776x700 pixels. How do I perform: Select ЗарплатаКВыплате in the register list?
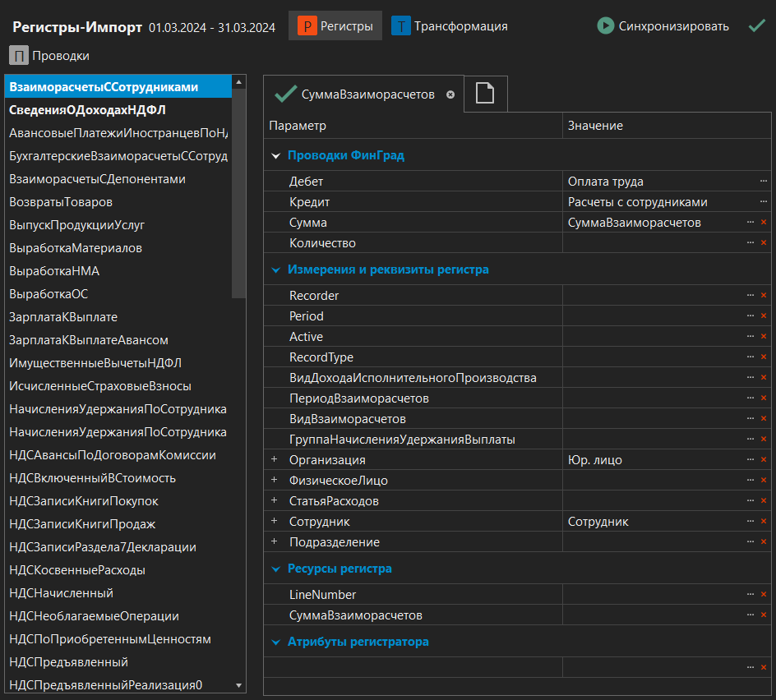pos(63,317)
